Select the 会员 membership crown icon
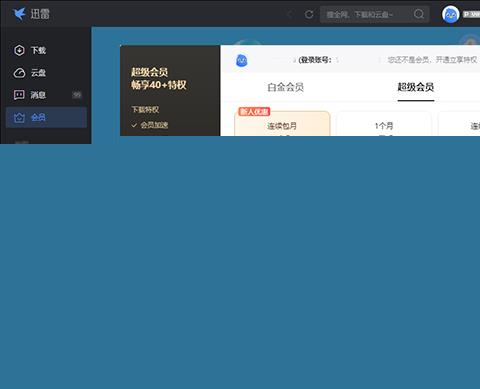 coord(19,117)
